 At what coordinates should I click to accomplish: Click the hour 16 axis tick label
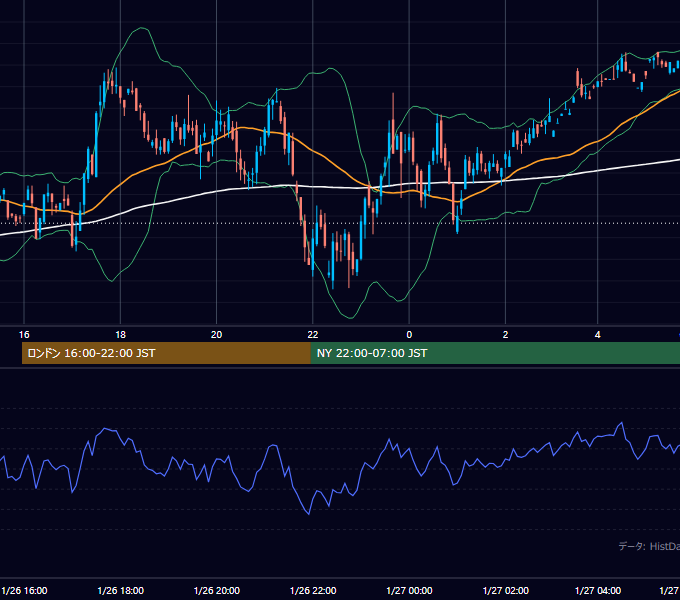pyautogui.click(x=24, y=335)
